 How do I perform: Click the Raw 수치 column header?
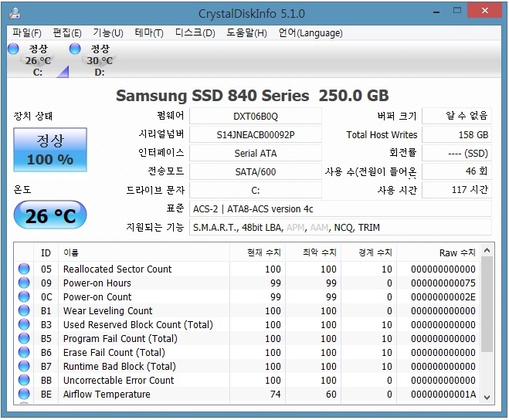coord(438,252)
